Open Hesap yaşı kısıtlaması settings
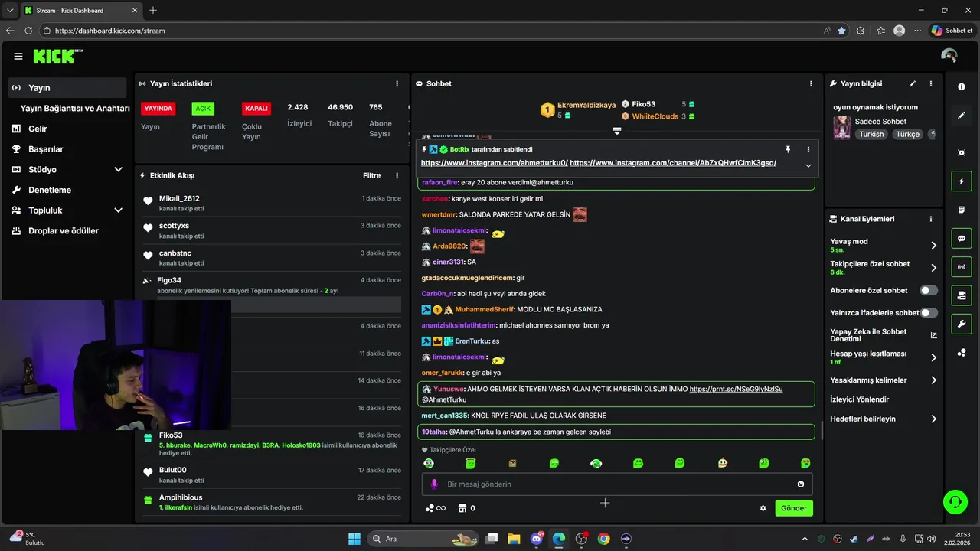The width and height of the screenshot is (980, 551). point(884,357)
